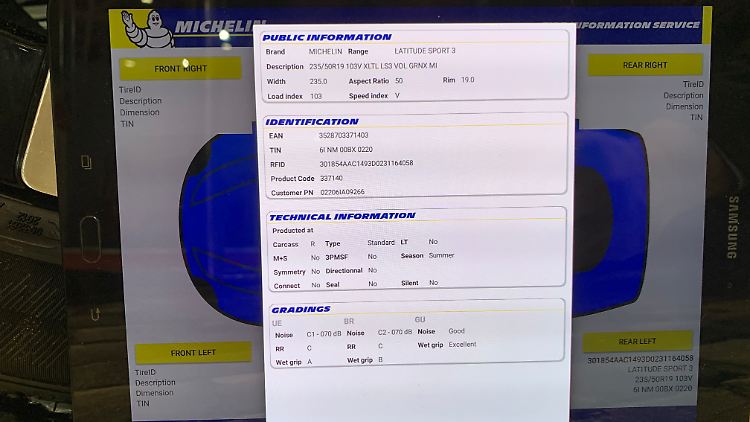Click the TECHNICAL INFORMATION heading
The height and width of the screenshot is (422, 750).
tap(342, 217)
